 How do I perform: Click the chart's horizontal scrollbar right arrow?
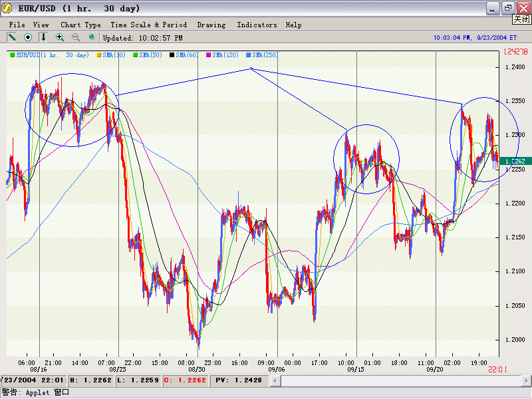click(526, 380)
